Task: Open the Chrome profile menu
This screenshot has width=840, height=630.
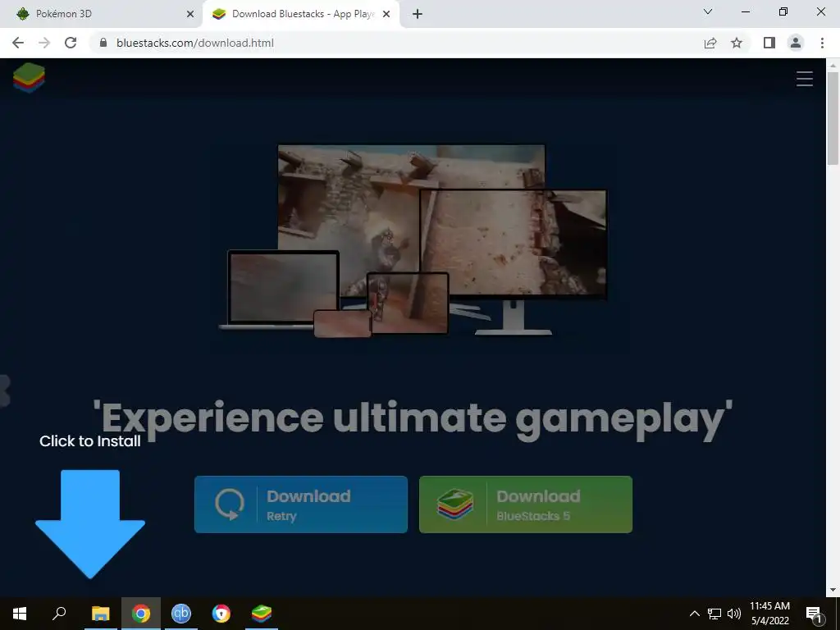Action: 796,43
